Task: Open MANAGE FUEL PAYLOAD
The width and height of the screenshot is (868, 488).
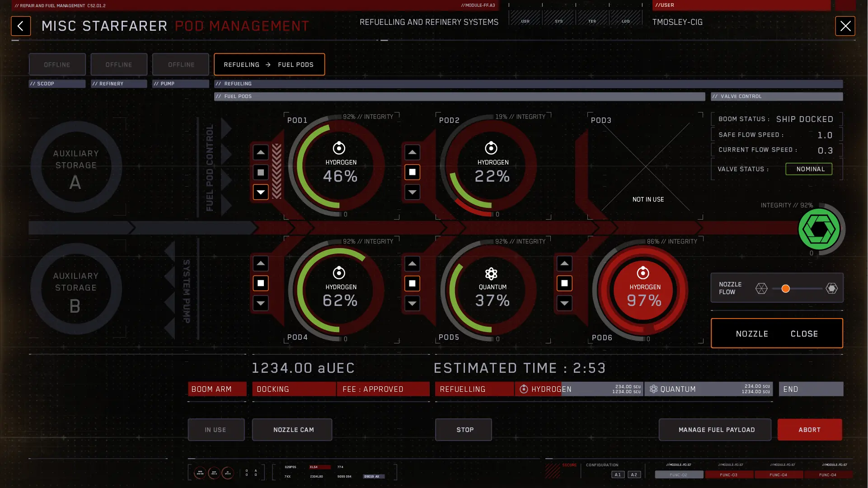Action: click(x=715, y=430)
